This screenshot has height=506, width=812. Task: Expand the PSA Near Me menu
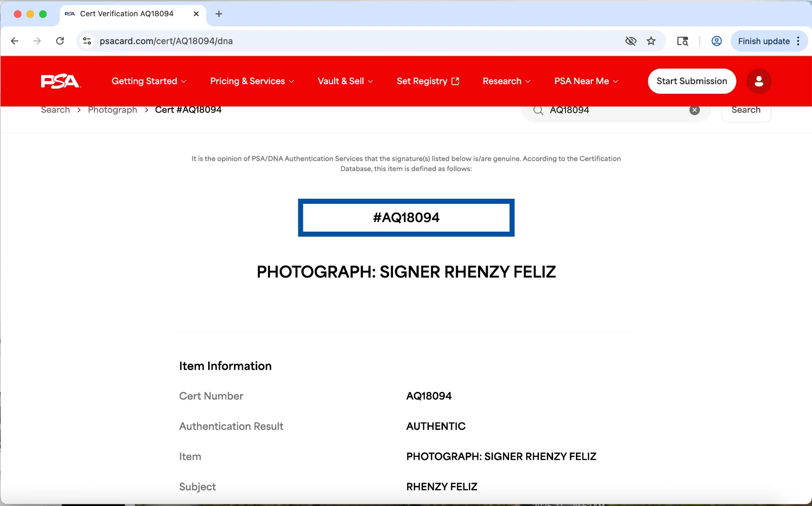586,81
